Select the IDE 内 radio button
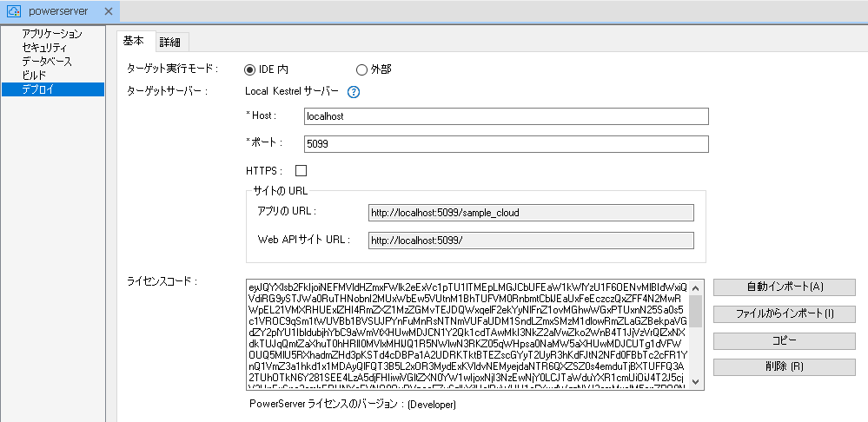The width and height of the screenshot is (868, 422). 249,69
